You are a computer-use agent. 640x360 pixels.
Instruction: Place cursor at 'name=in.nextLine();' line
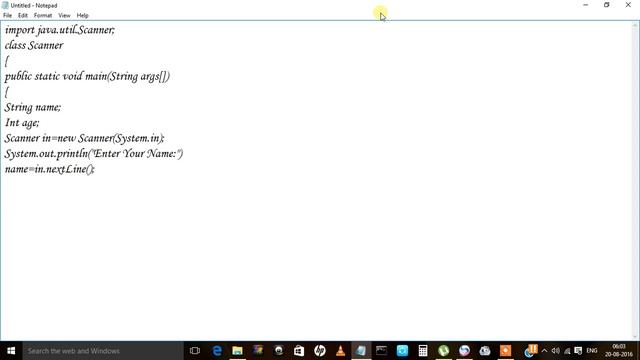tap(49, 169)
